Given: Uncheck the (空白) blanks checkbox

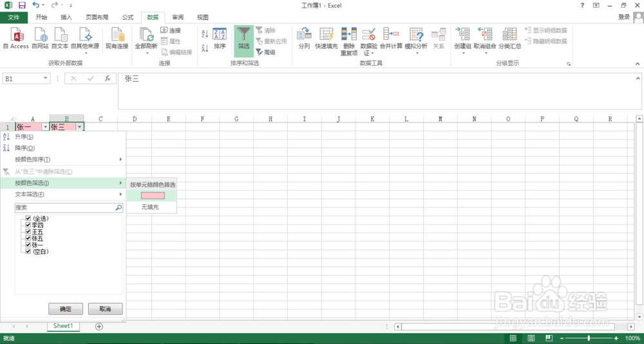Looking at the screenshot, I should tap(28, 251).
